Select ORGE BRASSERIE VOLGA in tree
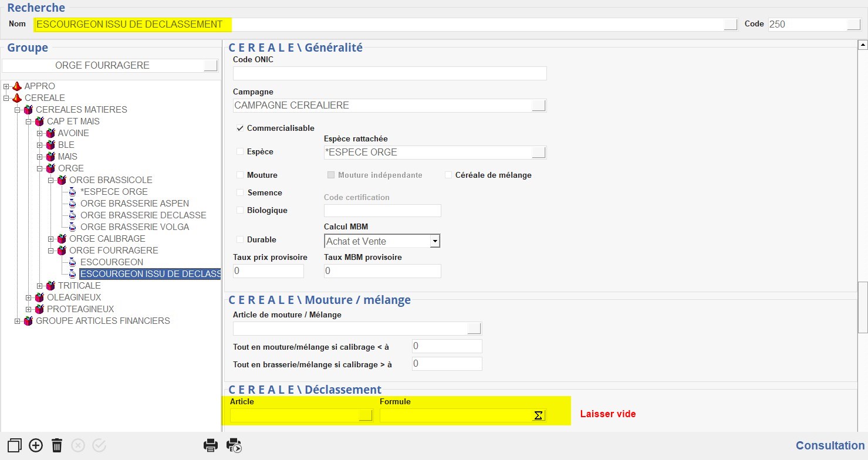The width and height of the screenshot is (868, 460). 134,227
